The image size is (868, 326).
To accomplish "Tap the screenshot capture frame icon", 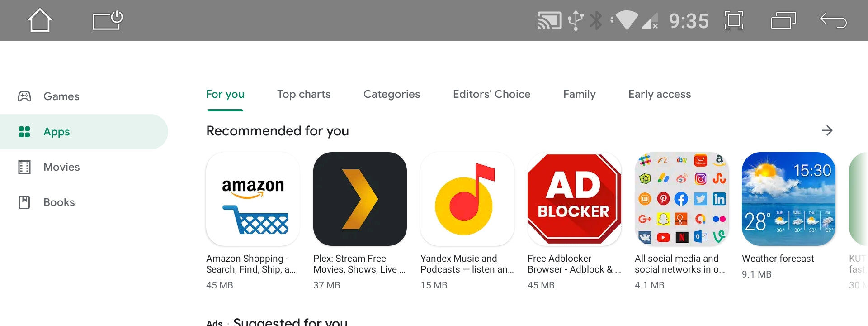I will 734,20.
